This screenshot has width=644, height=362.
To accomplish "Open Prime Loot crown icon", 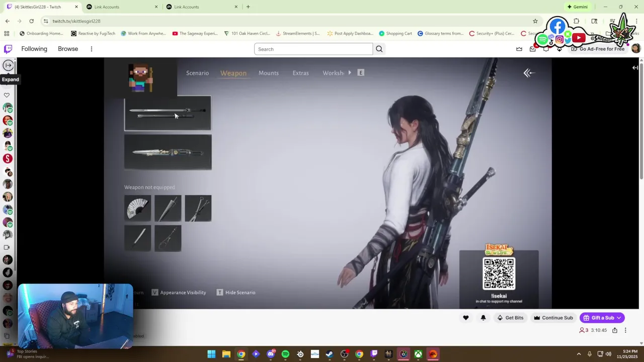I will click(519, 49).
